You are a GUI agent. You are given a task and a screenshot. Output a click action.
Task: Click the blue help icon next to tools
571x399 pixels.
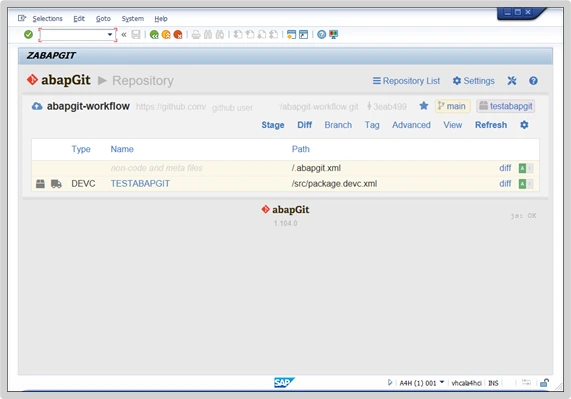click(x=533, y=81)
